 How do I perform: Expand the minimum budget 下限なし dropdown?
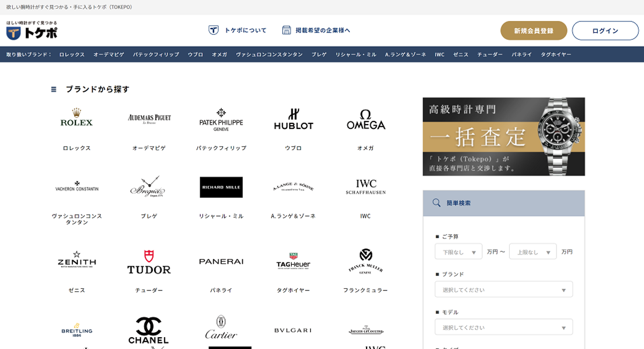458,252
